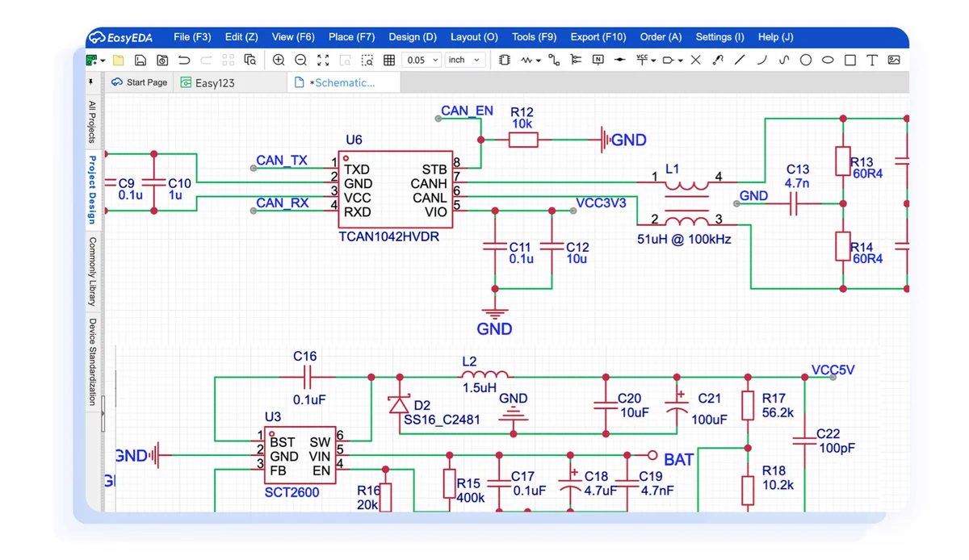
Task: Click the insert image tool
Action: click(894, 60)
